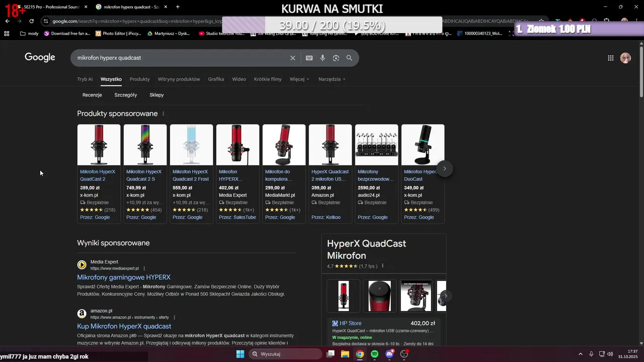The image size is (644, 362).
Task: Switch to 'Witryny produktów' tab
Action: click(x=179, y=79)
